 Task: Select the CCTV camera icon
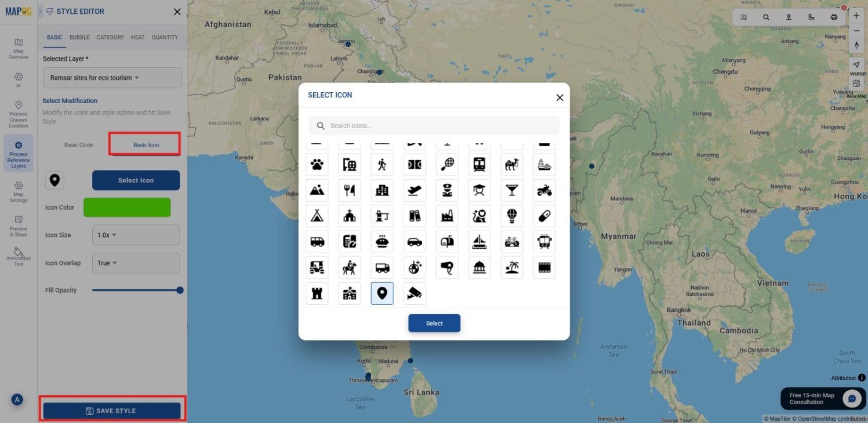coord(415,293)
